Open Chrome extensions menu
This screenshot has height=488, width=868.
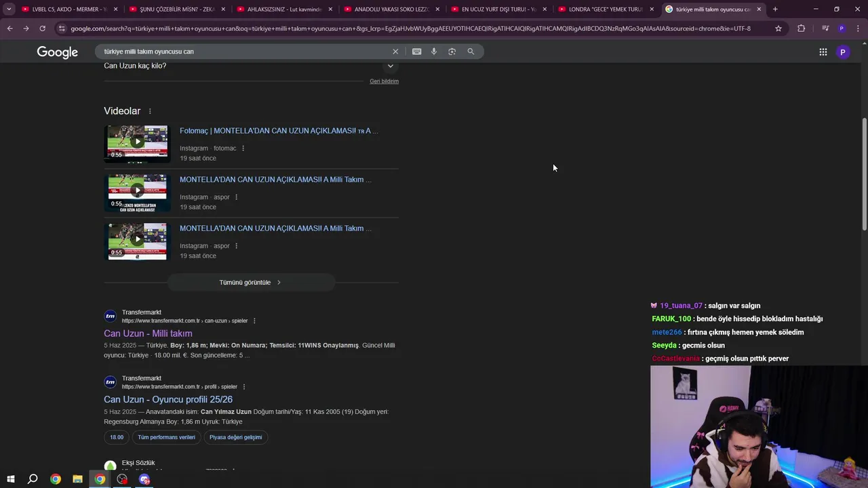pyautogui.click(x=802, y=28)
